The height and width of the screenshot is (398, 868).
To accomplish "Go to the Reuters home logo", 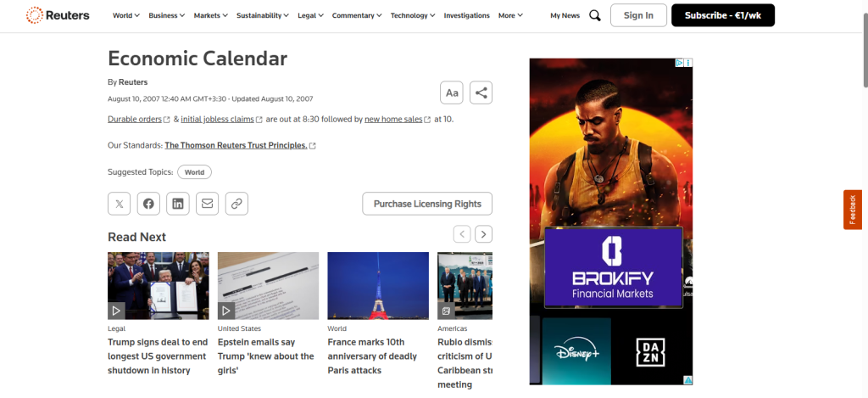I will [x=58, y=15].
